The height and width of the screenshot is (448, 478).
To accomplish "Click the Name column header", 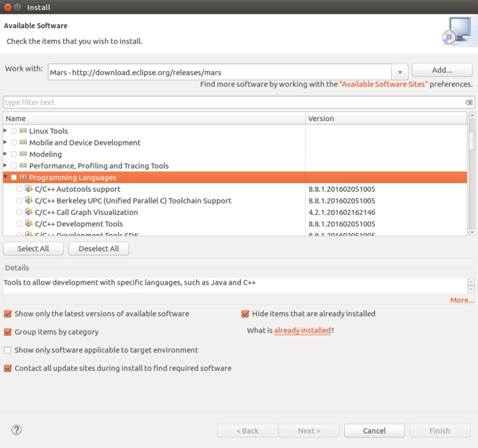I will click(x=154, y=118).
